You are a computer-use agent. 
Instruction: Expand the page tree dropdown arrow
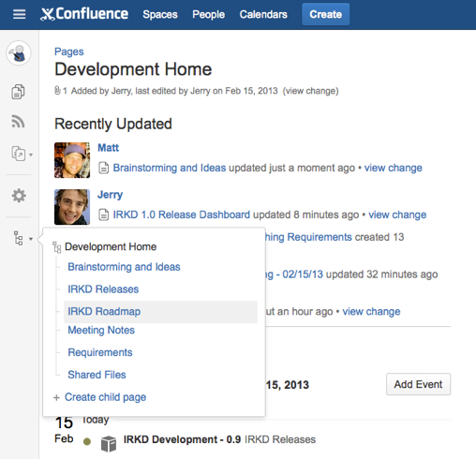tap(31, 239)
